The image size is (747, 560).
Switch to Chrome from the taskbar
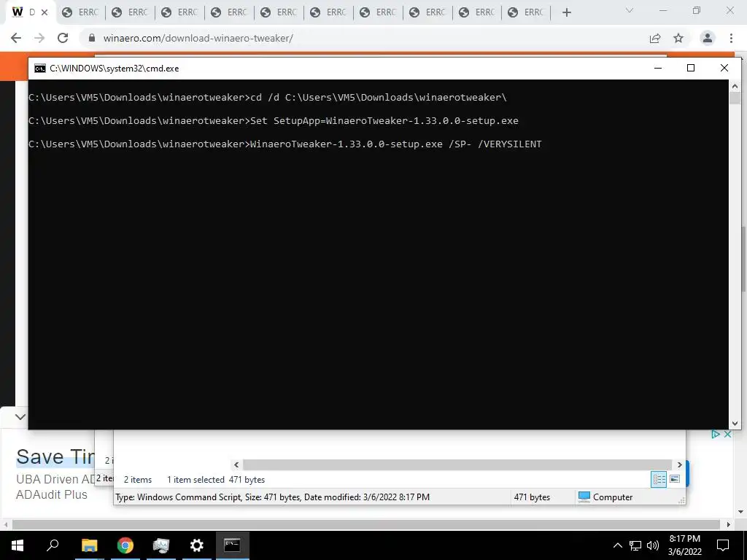(125, 545)
